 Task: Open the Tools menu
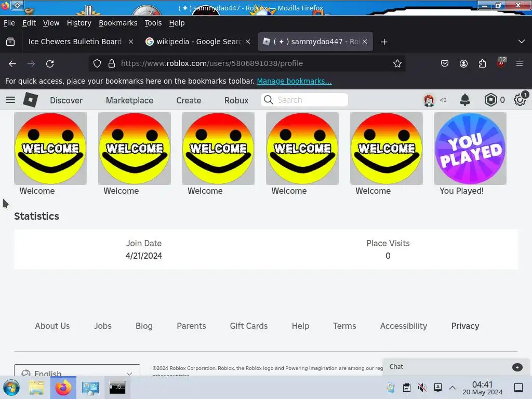click(153, 23)
